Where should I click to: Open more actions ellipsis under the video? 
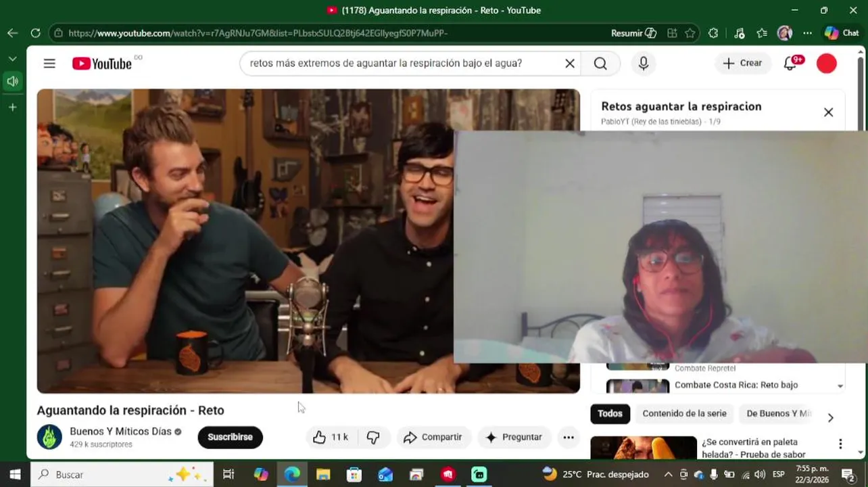point(569,437)
